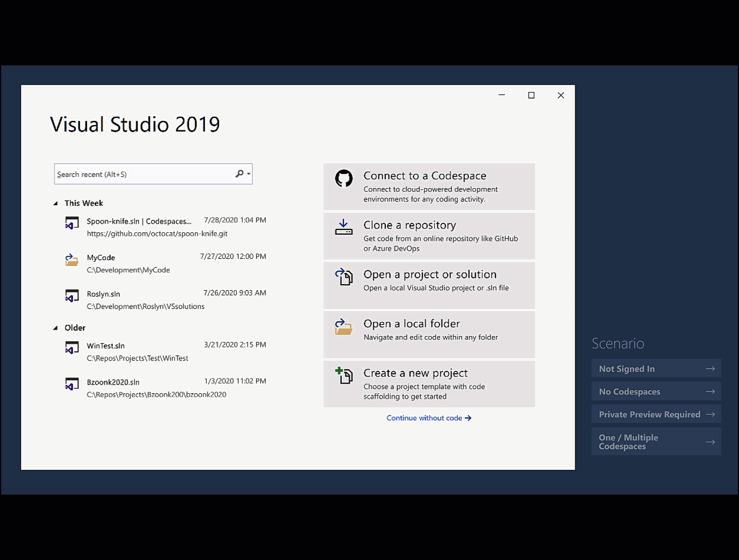Click the solution icon next to Spoon-knife.sln
This screenshot has width=739, height=560.
pyautogui.click(x=72, y=223)
